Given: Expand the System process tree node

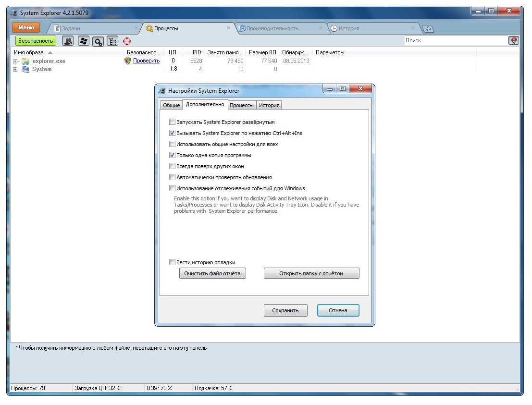Looking at the screenshot, I should (x=15, y=70).
